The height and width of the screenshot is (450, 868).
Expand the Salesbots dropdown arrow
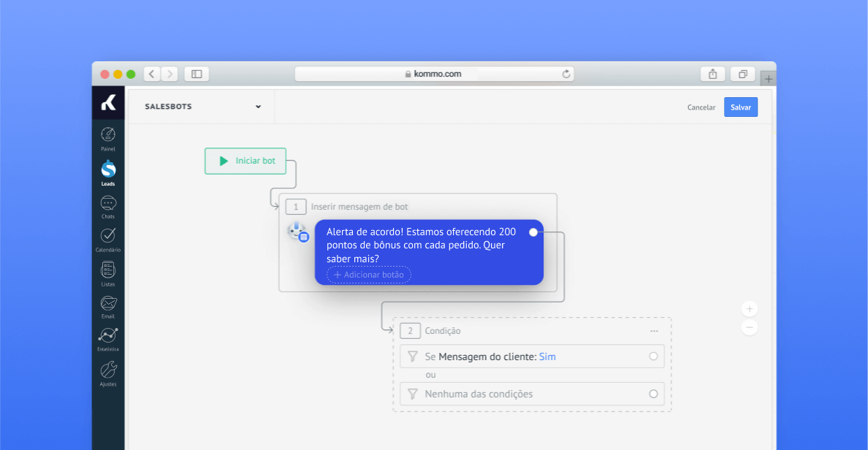[x=258, y=107]
